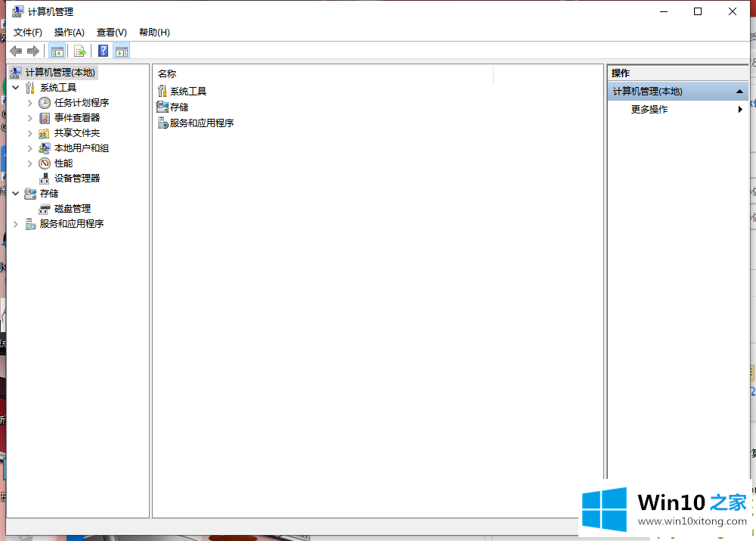Select 本地用户和组 in the tree
Image resolution: width=756 pixels, height=541 pixels.
point(82,148)
